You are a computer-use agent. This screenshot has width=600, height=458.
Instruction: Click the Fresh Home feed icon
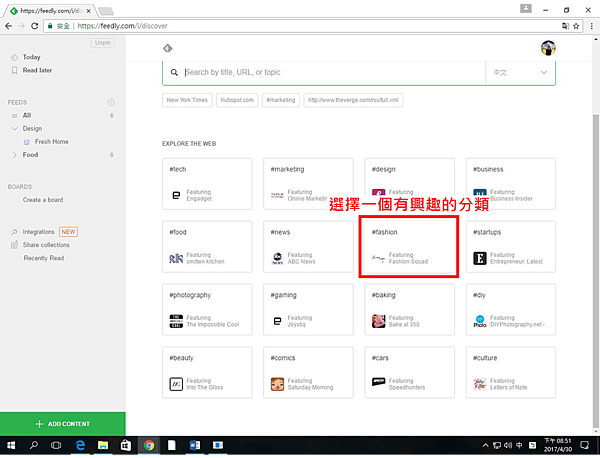coord(26,142)
